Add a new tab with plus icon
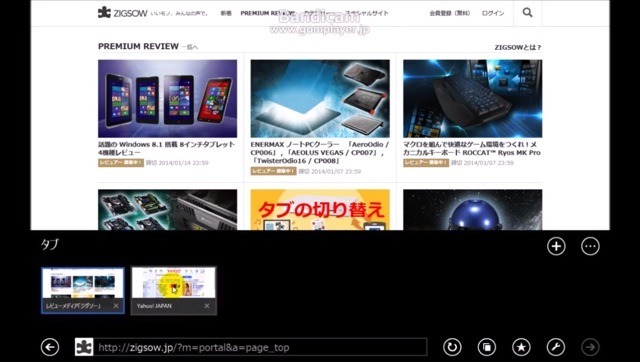The width and height of the screenshot is (640, 362). point(556,246)
